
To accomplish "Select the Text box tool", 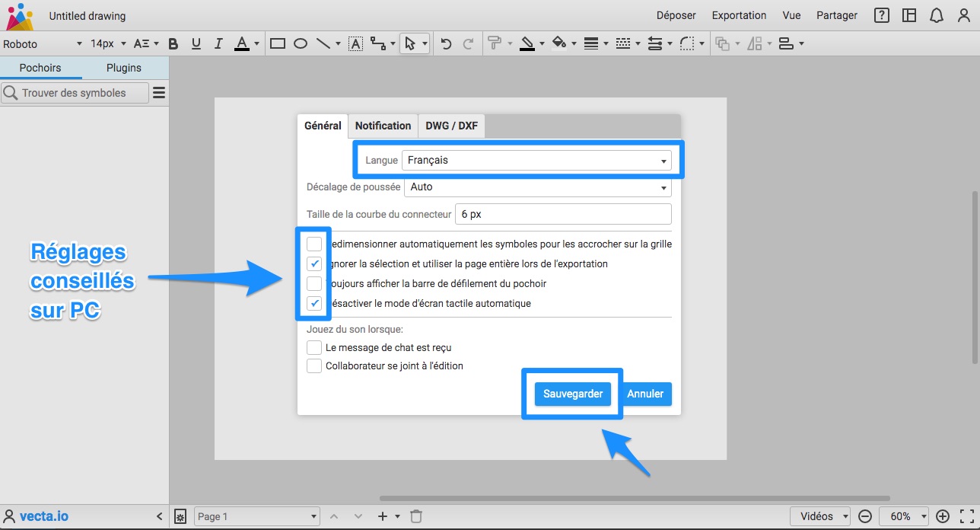I will [355, 43].
